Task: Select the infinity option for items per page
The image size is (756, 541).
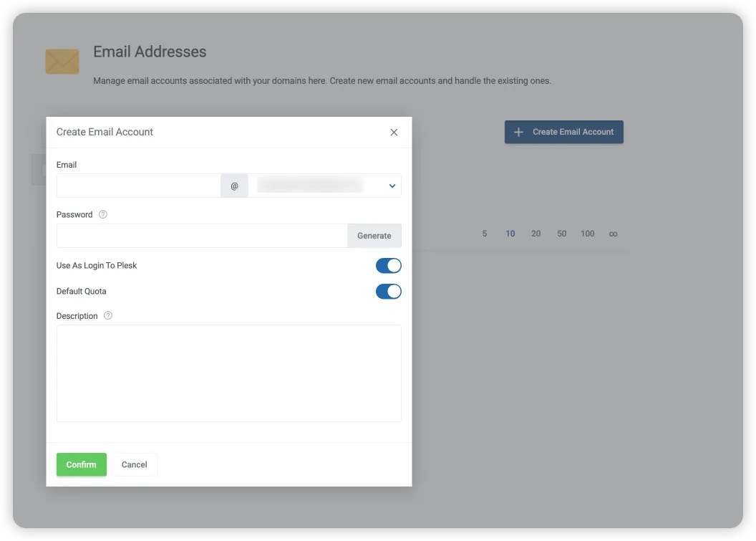Action: pos(613,233)
